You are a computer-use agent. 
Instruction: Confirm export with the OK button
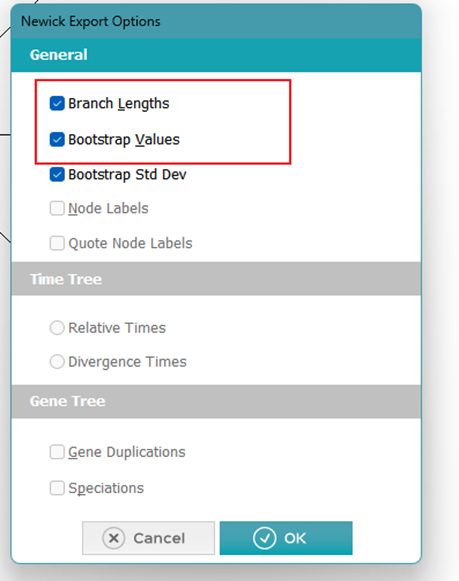click(x=286, y=538)
